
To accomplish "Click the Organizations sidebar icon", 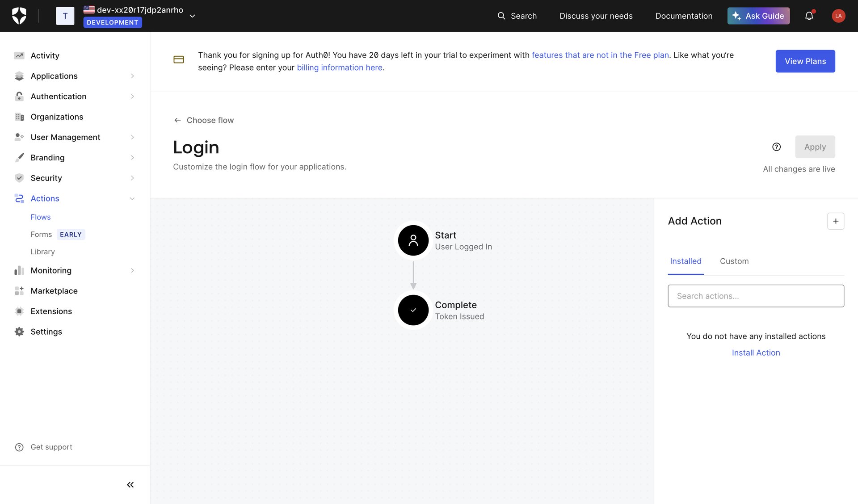I will (19, 117).
